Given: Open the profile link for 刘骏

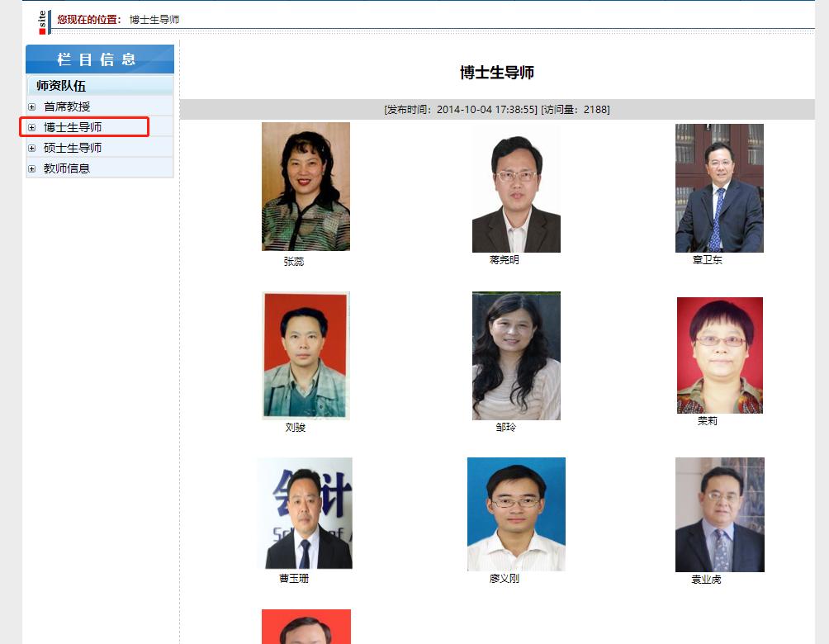Looking at the screenshot, I should [x=306, y=355].
